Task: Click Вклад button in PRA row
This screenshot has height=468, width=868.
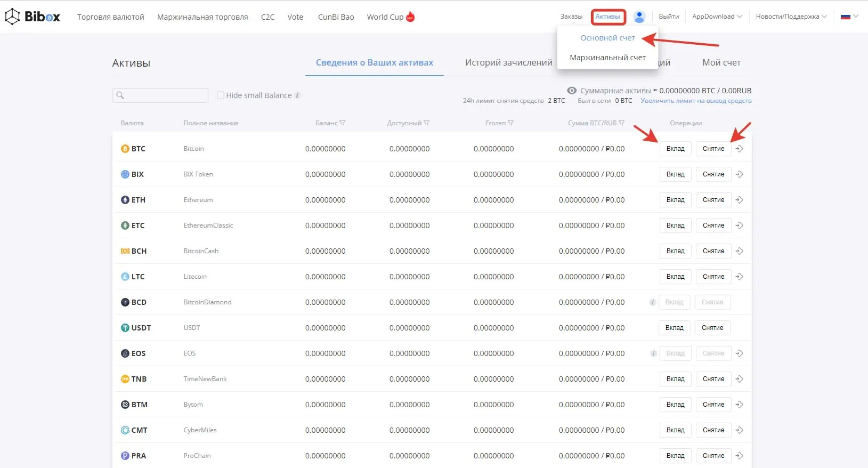Action: point(675,456)
